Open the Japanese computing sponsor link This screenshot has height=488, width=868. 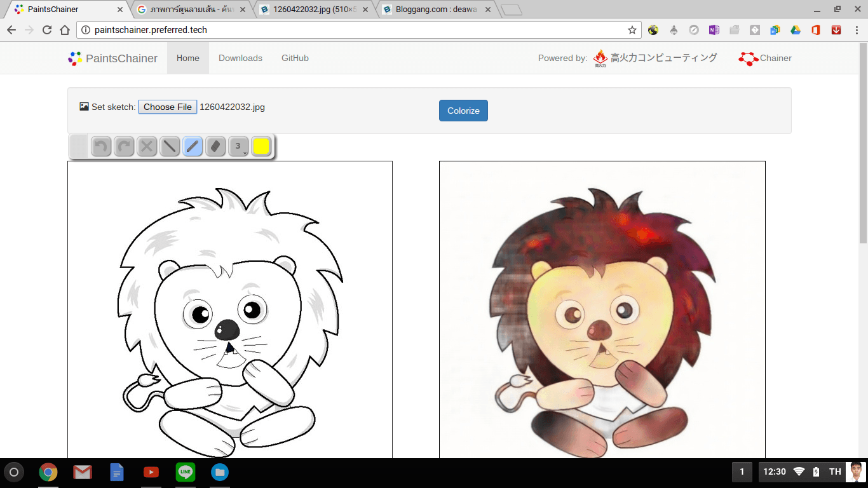pyautogui.click(x=655, y=58)
